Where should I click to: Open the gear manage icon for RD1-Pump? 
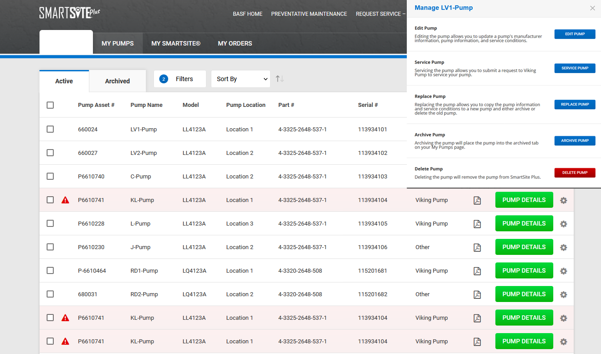tap(563, 271)
